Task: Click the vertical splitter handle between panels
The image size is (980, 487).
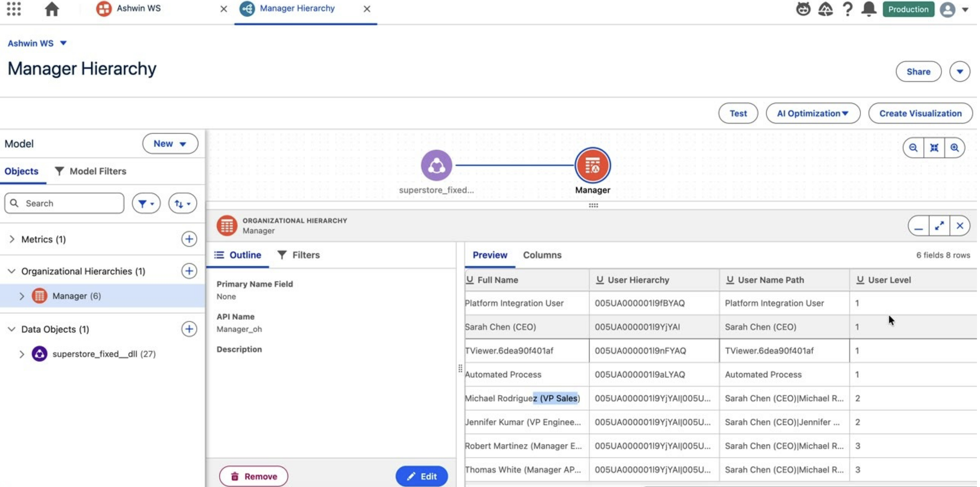Action: pyautogui.click(x=460, y=368)
